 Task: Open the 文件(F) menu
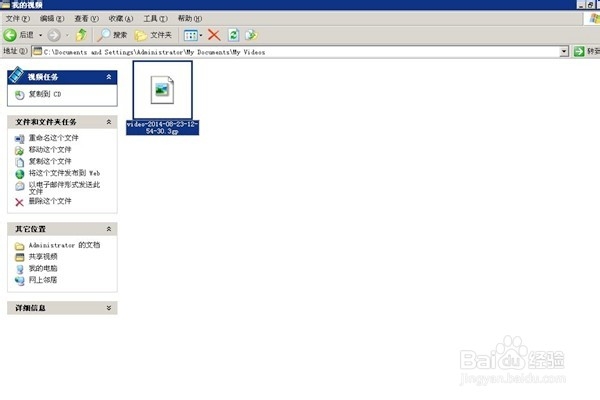(18, 18)
